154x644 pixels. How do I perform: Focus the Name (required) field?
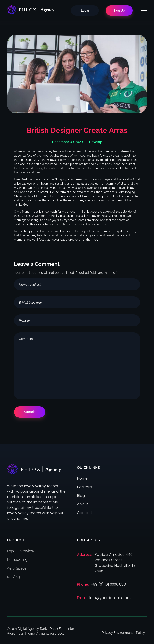[x=77, y=284]
